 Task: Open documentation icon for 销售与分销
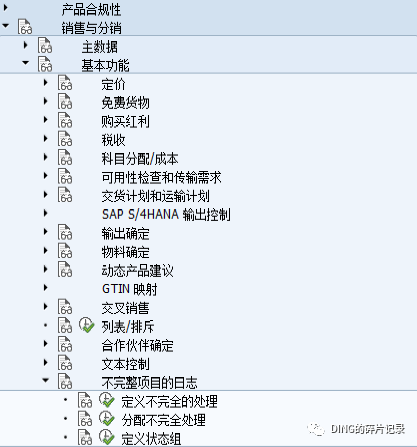25,27
